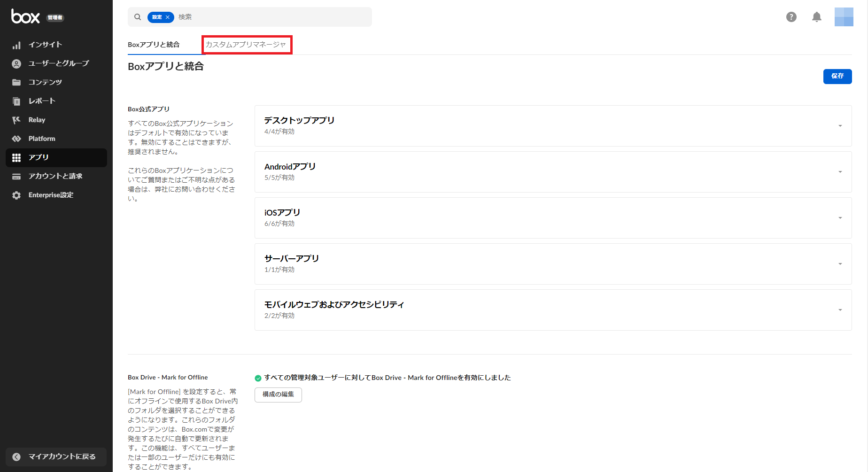This screenshot has width=868, height=472.
Task: Open Insights via bar chart icon
Action: [16, 45]
